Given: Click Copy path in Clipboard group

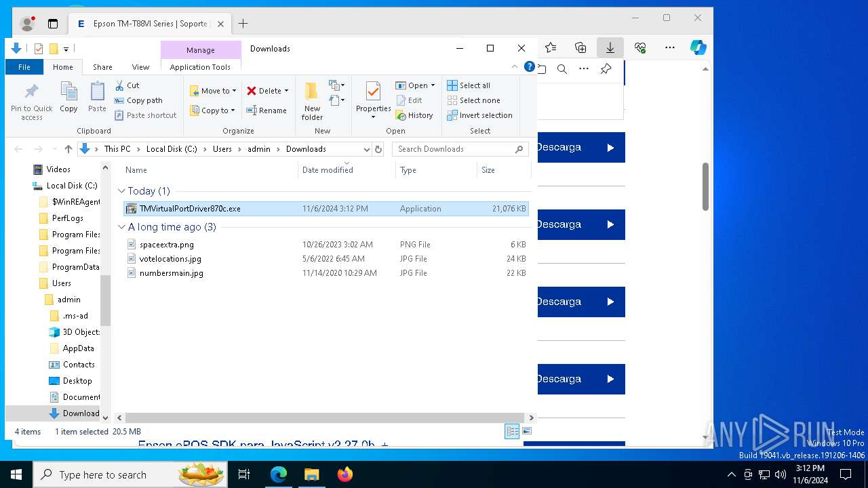Looking at the screenshot, I should [x=138, y=100].
